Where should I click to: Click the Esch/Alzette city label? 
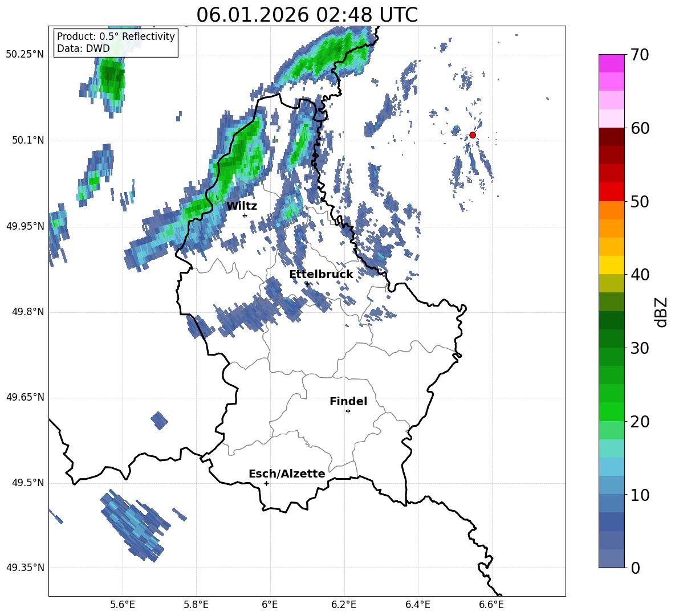click(x=287, y=474)
